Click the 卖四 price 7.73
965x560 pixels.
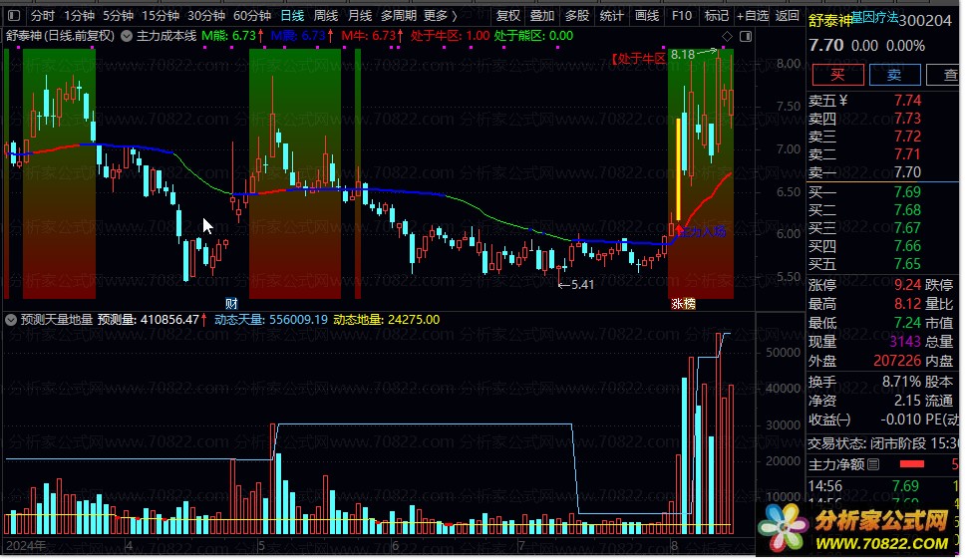pyautogui.click(x=907, y=119)
